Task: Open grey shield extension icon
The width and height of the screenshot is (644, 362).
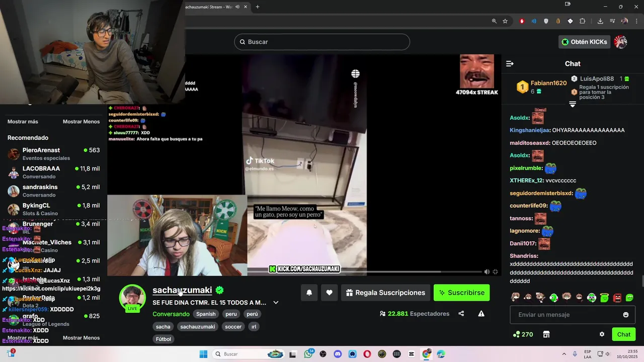Action: click(x=546, y=21)
